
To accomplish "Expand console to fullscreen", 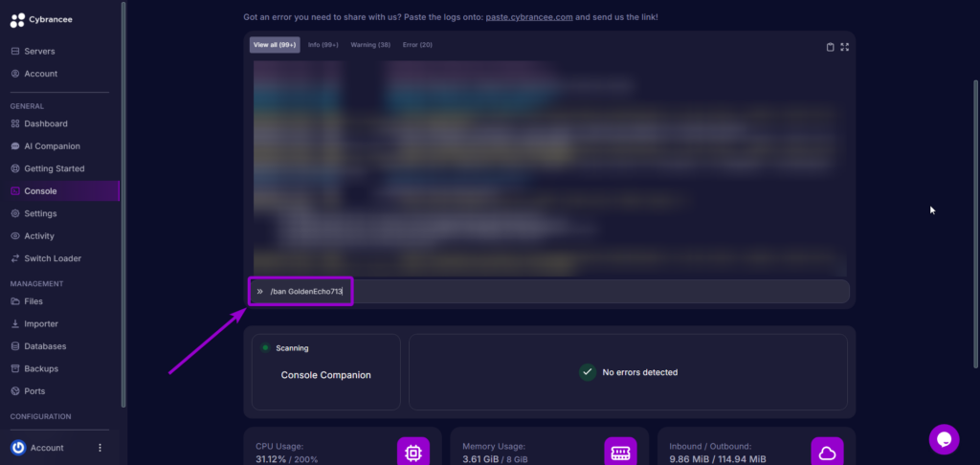I will (x=844, y=46).
